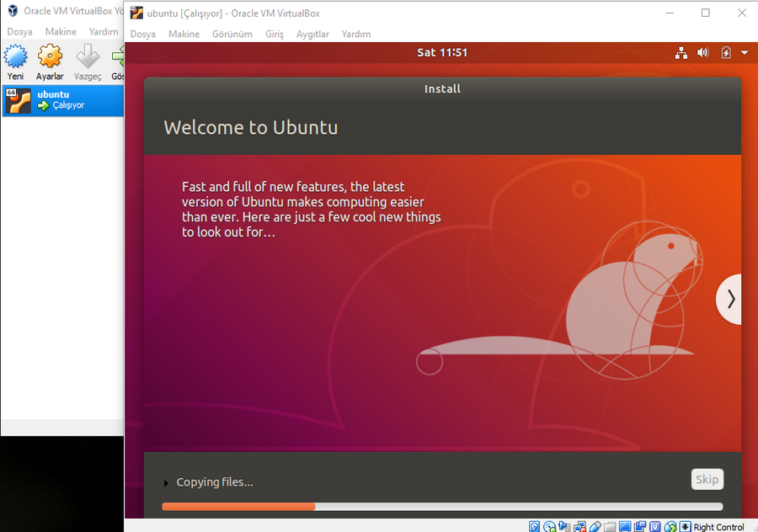Viewport: 758px width, 532px height.
Task: Click the optical disc status bar icon
Action: pyautogui.click(x=550, y=527)
